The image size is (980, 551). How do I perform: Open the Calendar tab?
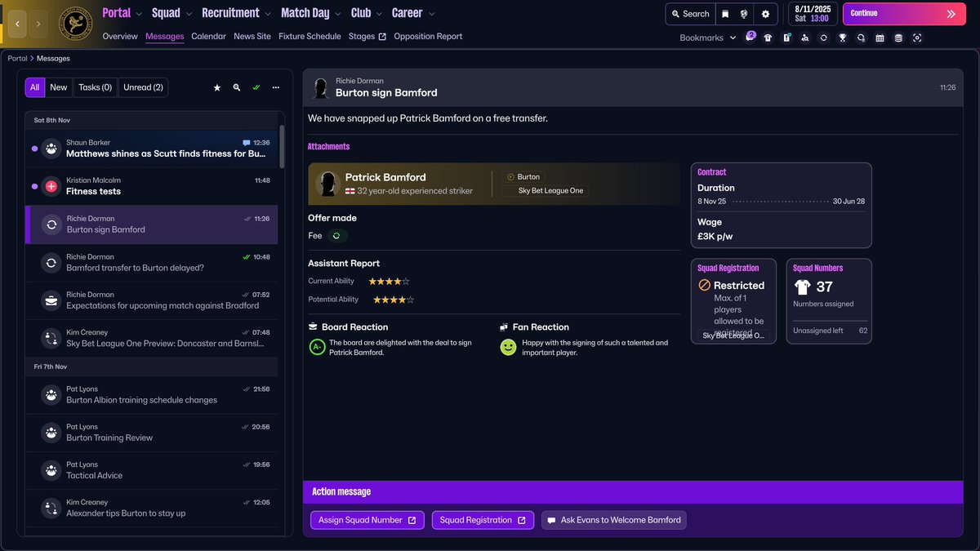(208, 37)
